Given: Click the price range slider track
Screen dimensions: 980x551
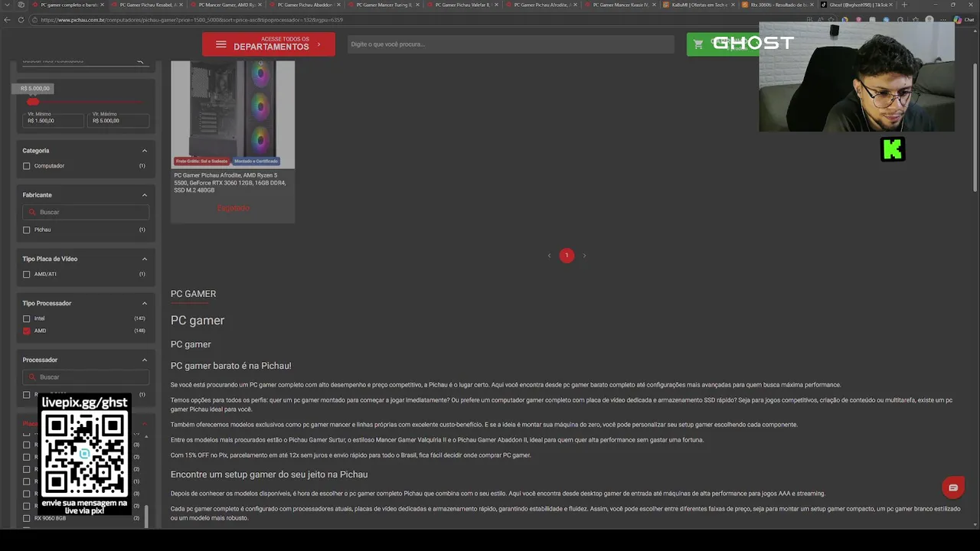Looking at the screenshot, I should click(88, 102).
